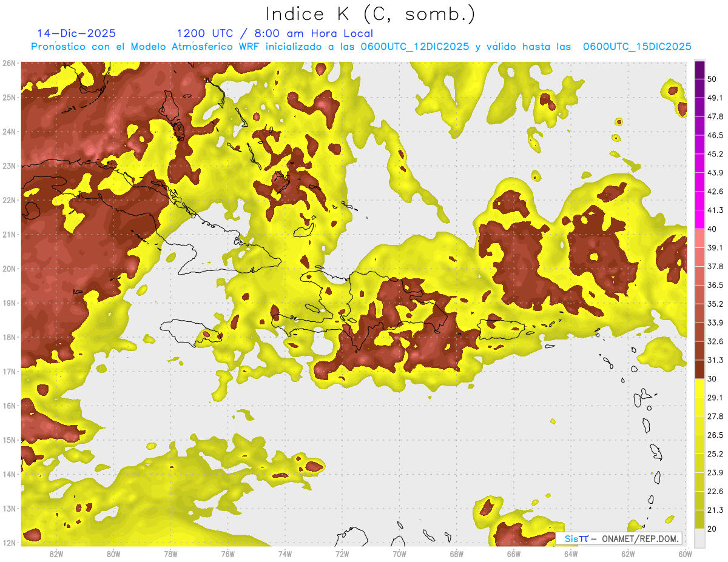Click the 45.2 color scale label

(715, 154)
